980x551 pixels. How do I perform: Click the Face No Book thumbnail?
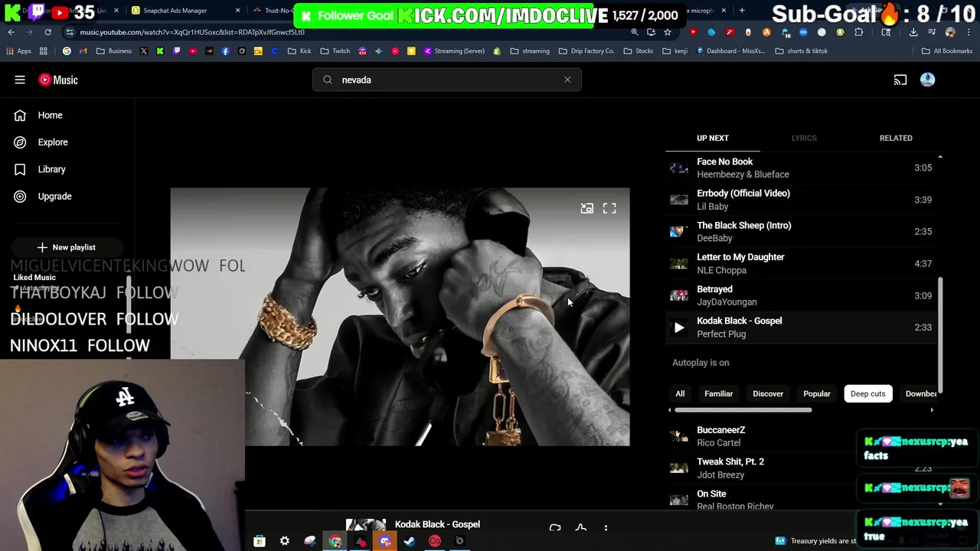pos(679,168)
